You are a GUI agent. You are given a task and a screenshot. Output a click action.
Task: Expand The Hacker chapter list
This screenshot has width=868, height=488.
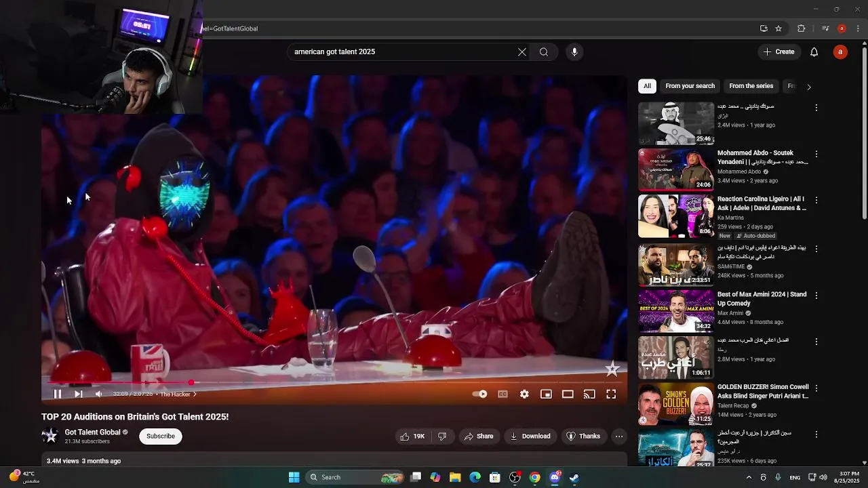click(x=178, y=394)
